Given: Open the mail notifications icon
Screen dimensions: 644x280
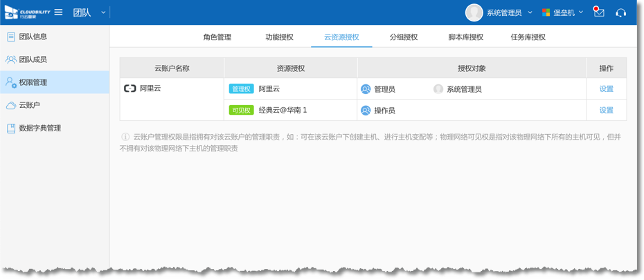Looking at the screenshot, I should pyautogui.click(x=599, y=12).
